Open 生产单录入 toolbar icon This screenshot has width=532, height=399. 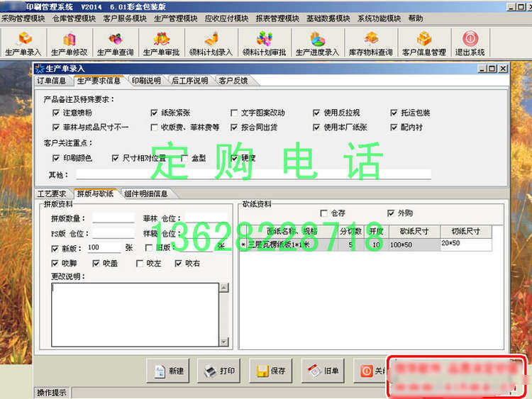tap(23, 43)
